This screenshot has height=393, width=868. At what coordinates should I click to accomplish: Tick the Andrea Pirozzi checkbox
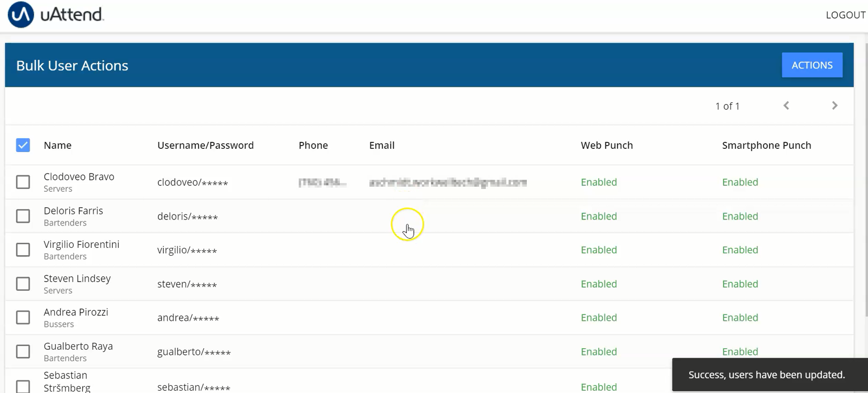23,317
